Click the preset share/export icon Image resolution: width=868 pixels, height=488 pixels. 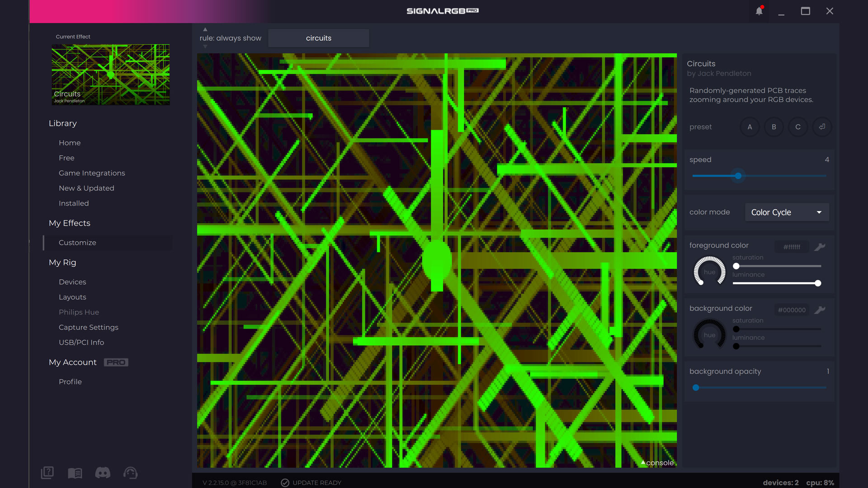pyautogui.click(x=822, y=127)
